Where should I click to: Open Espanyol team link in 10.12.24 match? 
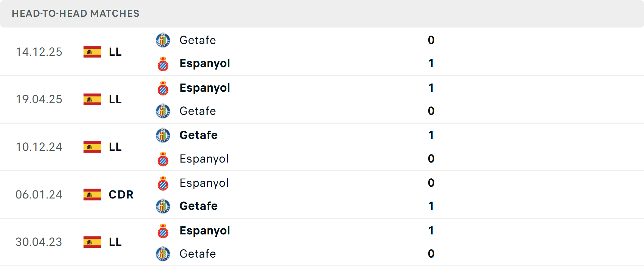point(204,159)
